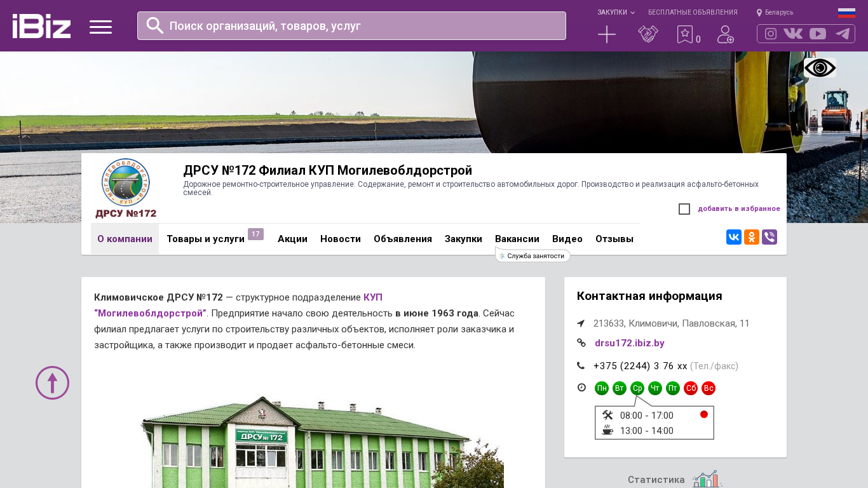Open the ДРСУ №172 building photo
The image size is (868, 488).
click(x=322, y=442)
